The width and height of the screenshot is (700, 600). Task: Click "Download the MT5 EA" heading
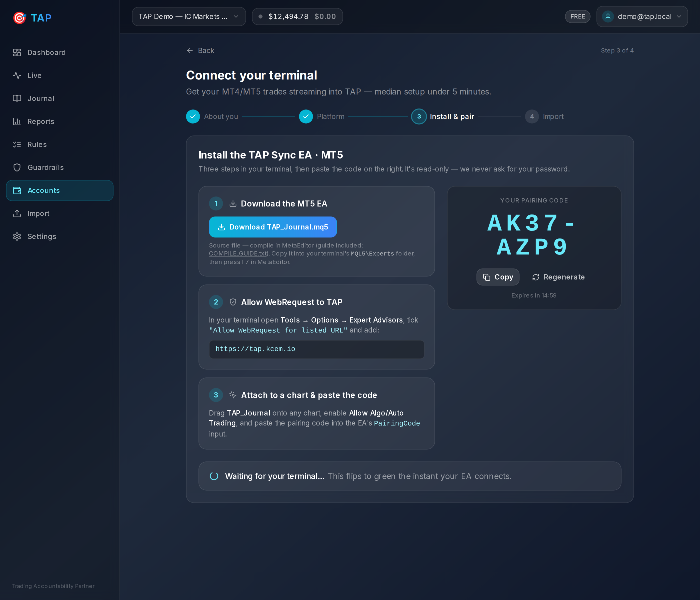click(284, 203)
